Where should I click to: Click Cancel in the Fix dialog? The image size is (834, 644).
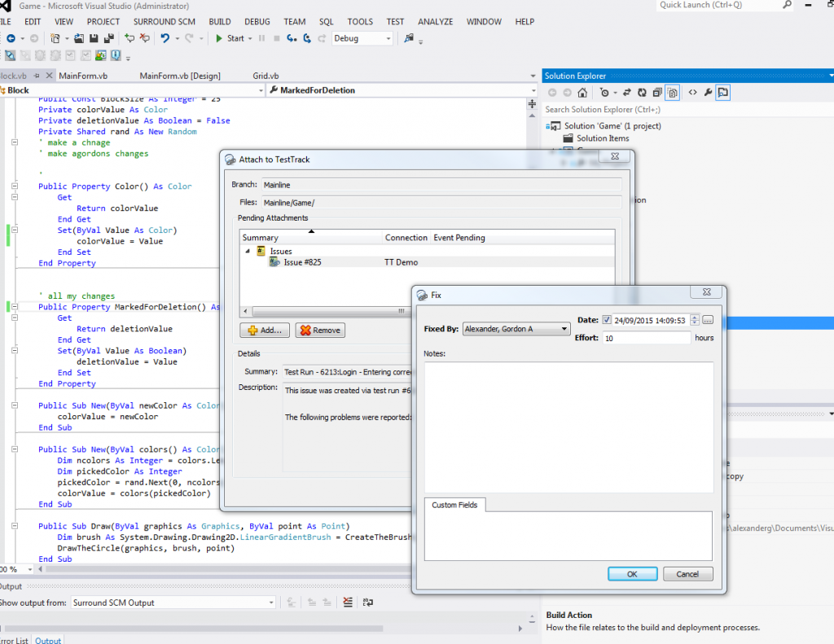687,574
